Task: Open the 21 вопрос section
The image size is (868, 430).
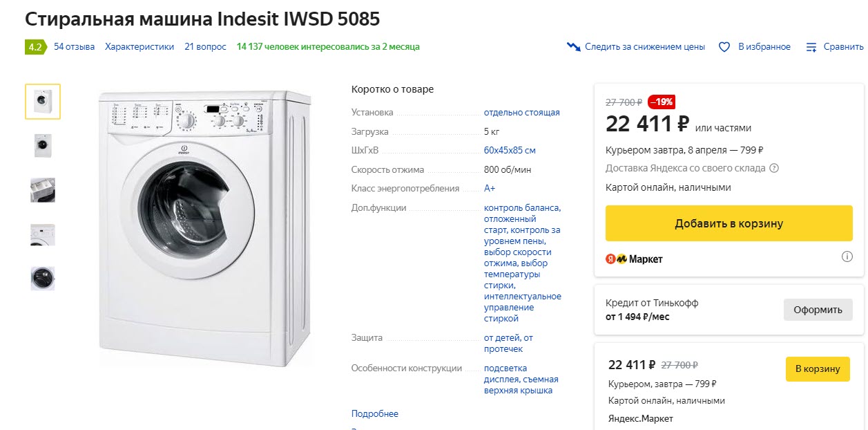Action: point(204,46)
